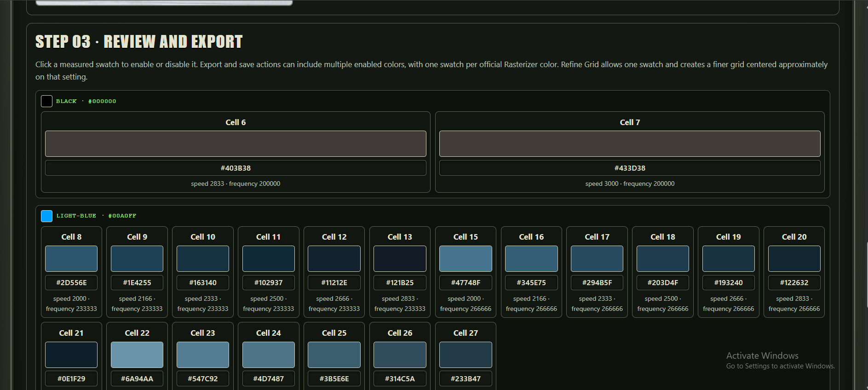The width and height of the screenshot is (868, 390).
Task: Toggle the Cell 16 swatch color box
Action: pyautogui.click(x=531, y=258)
